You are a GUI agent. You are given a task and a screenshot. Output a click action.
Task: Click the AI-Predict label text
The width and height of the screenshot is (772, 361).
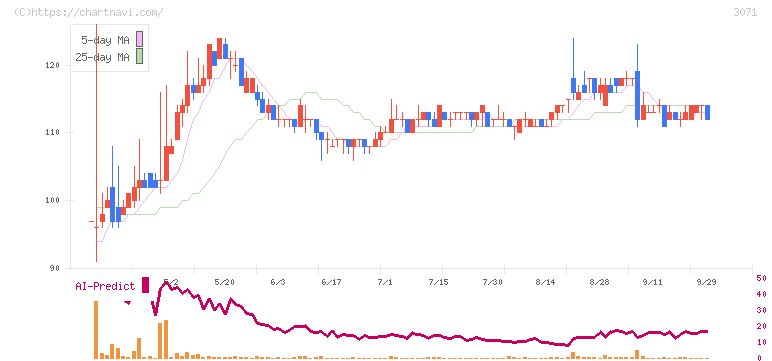point(105,286)
